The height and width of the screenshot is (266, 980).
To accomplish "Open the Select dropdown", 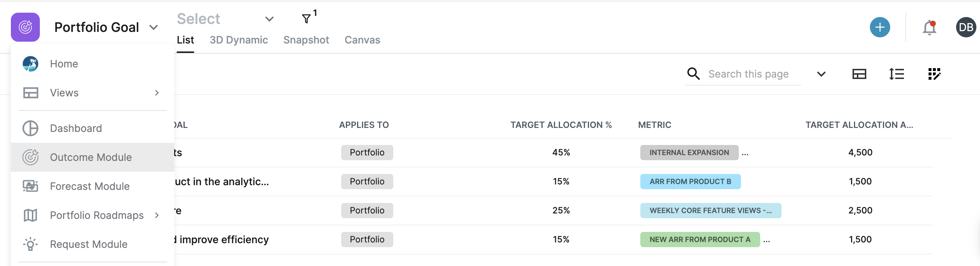I will [225, 18].
